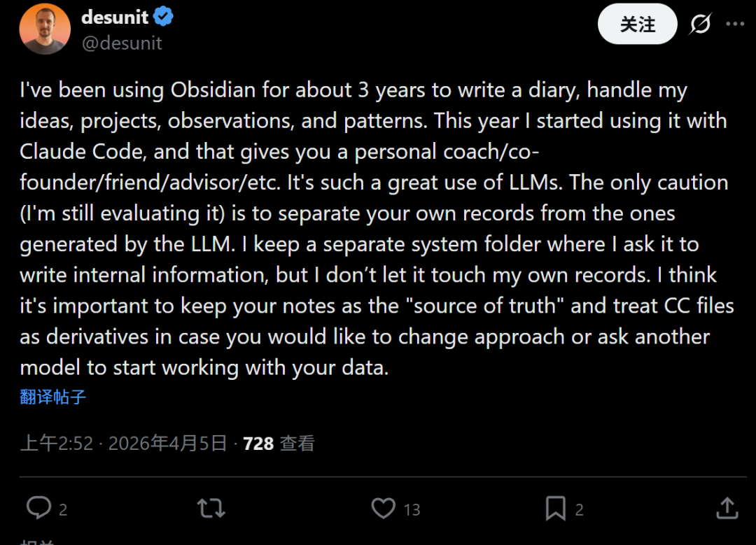Image resolution: width=756 pixels, height=545 pixels.
Task: Open the three-dot more options menu
Action: pos(735,24)
